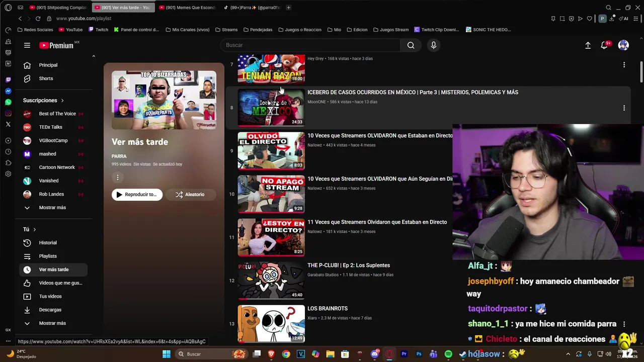Open Olvidó el directo video thumbnail
644x362 pixels.
[271, 151]
